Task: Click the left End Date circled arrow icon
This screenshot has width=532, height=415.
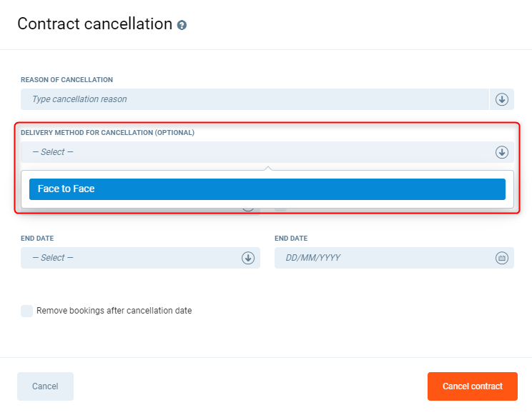Action: 248,258
